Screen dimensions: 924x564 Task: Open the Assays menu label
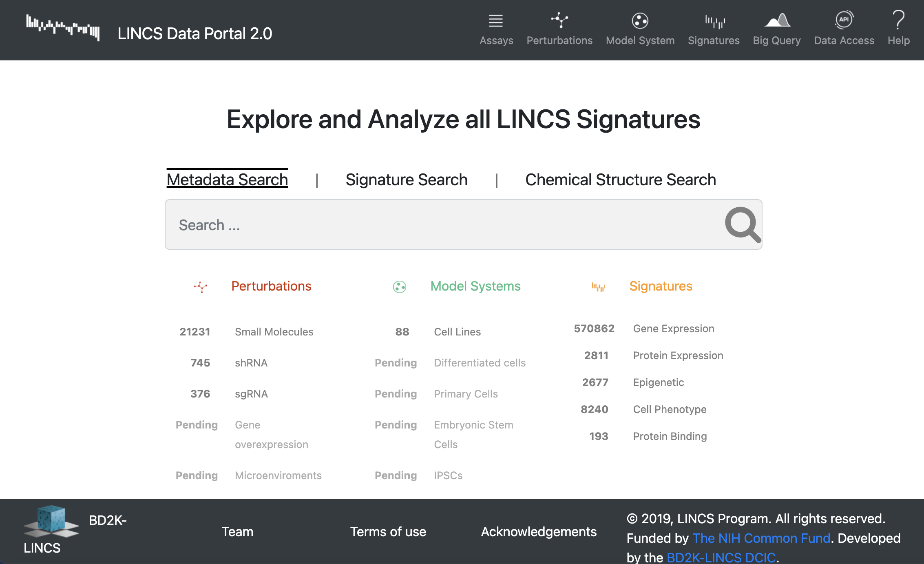coord(496,40)
